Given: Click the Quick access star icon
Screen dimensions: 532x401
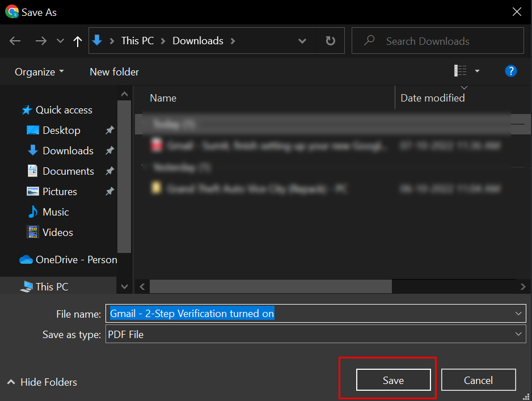Looking at the screenshot, I should coord(27,110).
